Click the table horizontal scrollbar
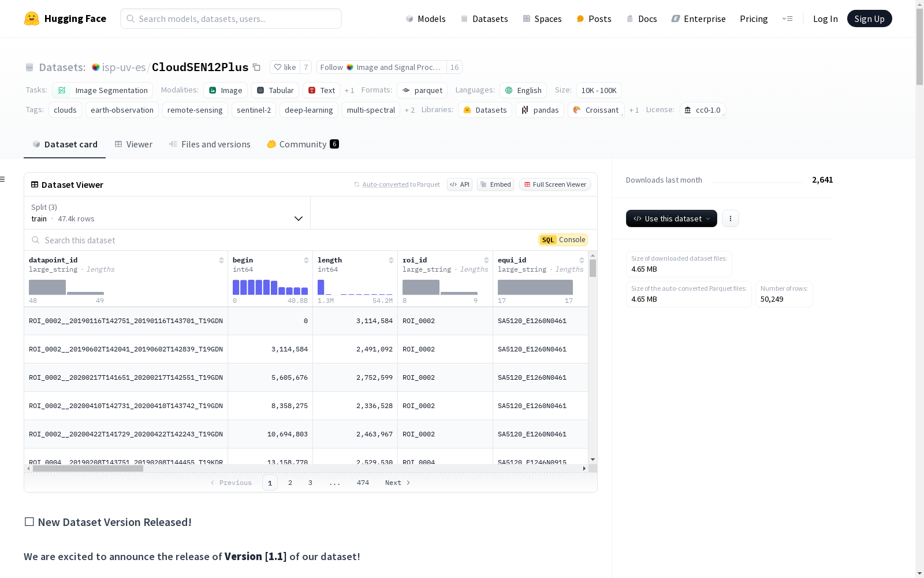 [x=88, y=469]
